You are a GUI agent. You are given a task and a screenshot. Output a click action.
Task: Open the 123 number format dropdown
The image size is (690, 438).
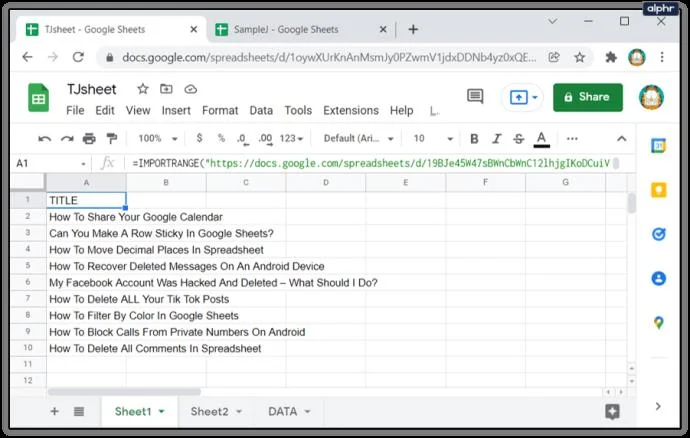tap(291, 139)
